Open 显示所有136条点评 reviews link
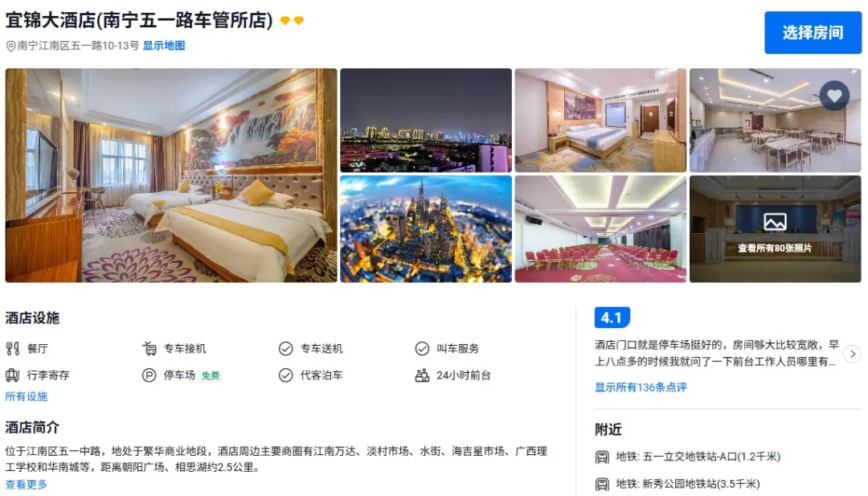Viewport: 868px width, 496px height. point(641,387)
